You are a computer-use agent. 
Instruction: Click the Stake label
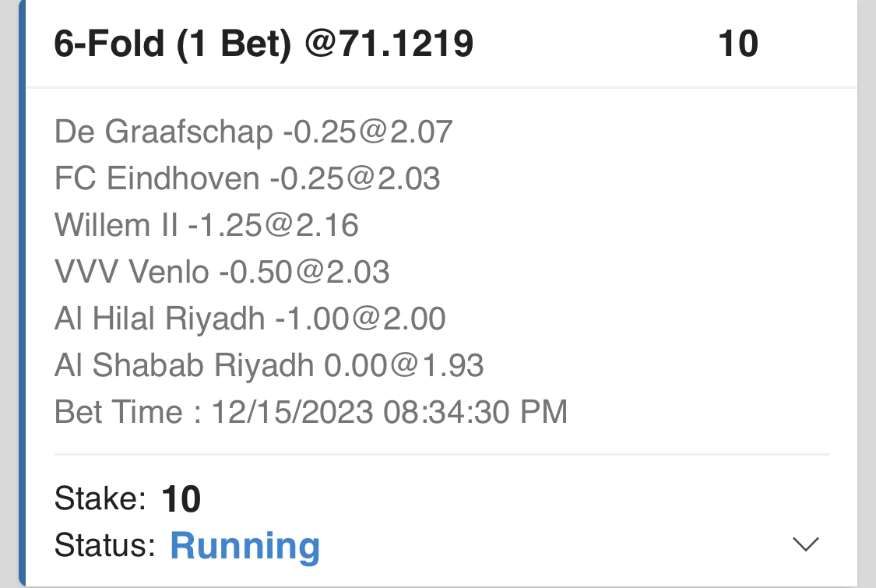coord(100,498)
